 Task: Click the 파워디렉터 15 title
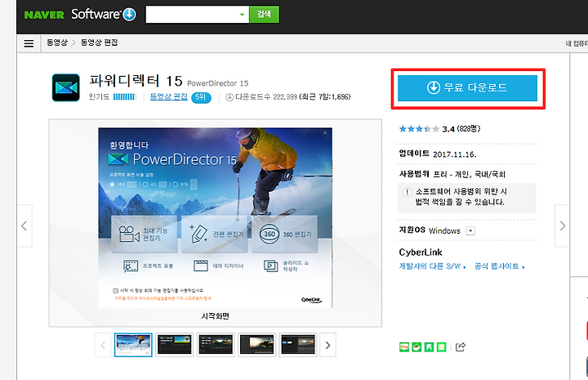[136, 81]
